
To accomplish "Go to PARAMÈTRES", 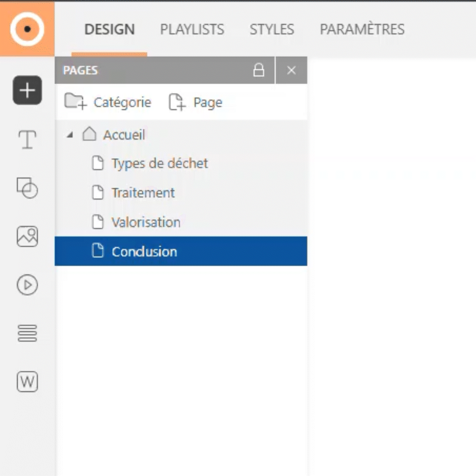I will click(x=362, y=29).
